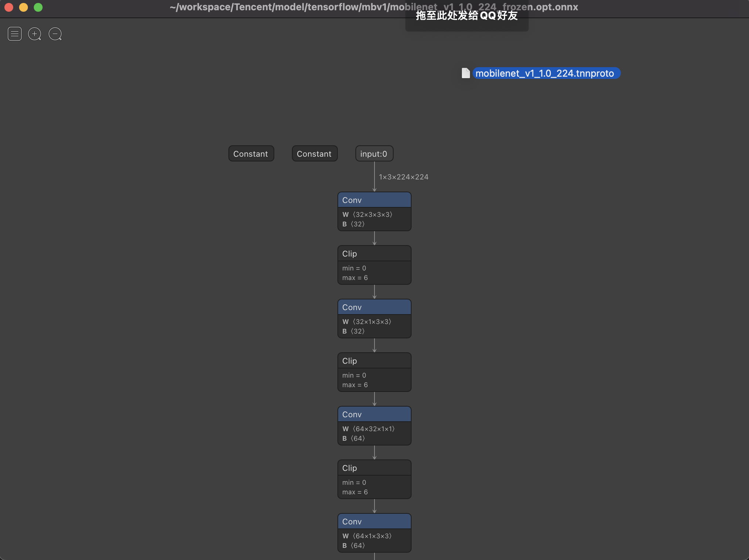Select the input:0 node

click(374, 153)
